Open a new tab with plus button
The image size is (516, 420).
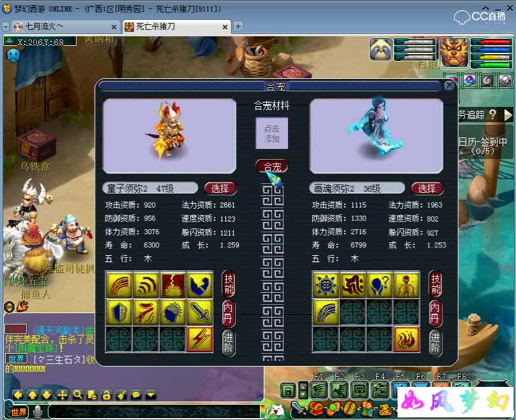coord(238,26)
